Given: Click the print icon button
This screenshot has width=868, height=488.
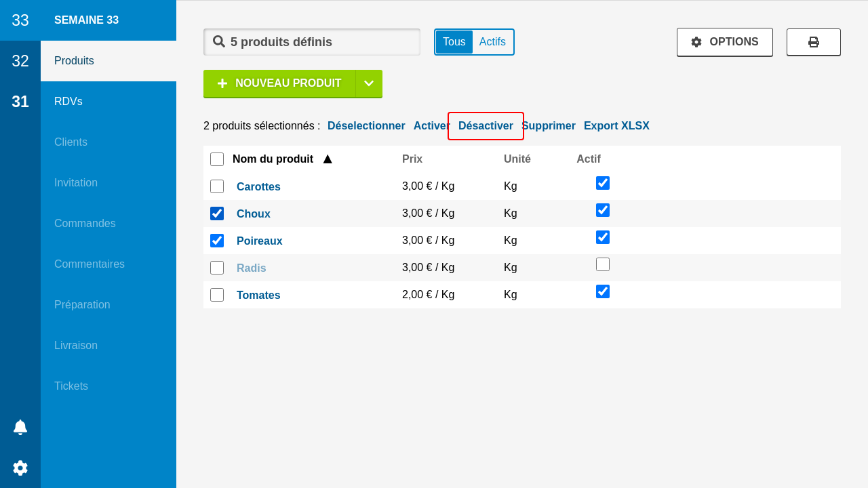Looking at the screenshot, I should click(813, 42).
